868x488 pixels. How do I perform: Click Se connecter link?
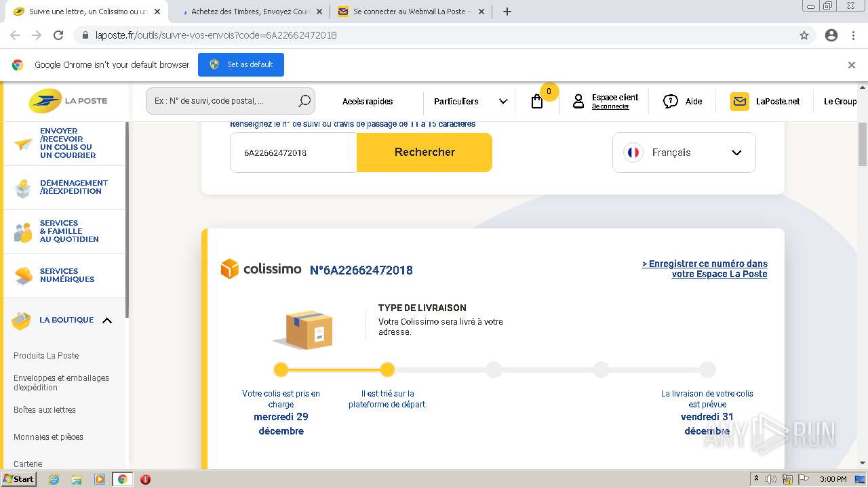pyautogui.click(x=610, y=106)
